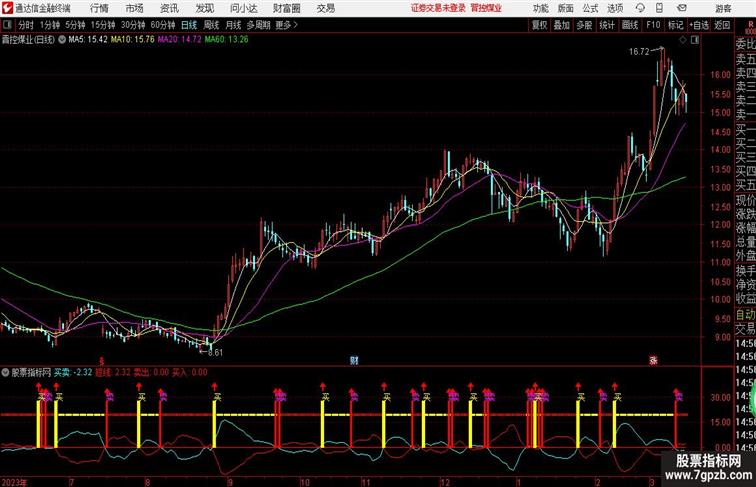Click the MA10: 15.76 value label
The height and width of the screenshot is (487, 756).
(x=133, y=40)
